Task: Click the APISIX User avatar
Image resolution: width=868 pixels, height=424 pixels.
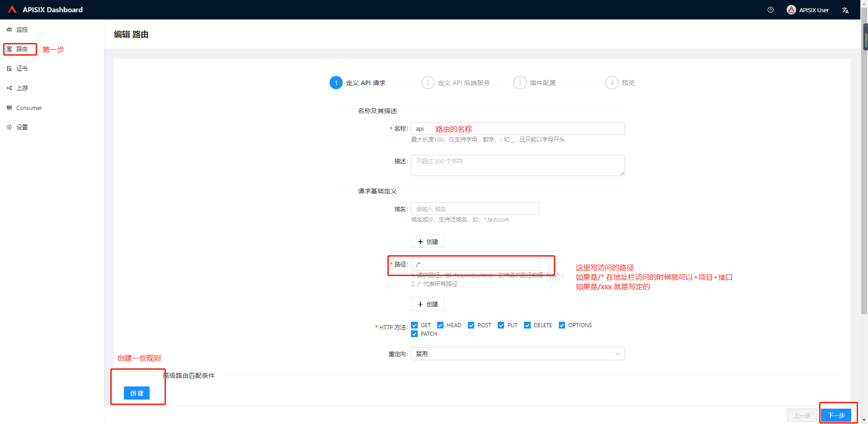Action: coord(791,10)
